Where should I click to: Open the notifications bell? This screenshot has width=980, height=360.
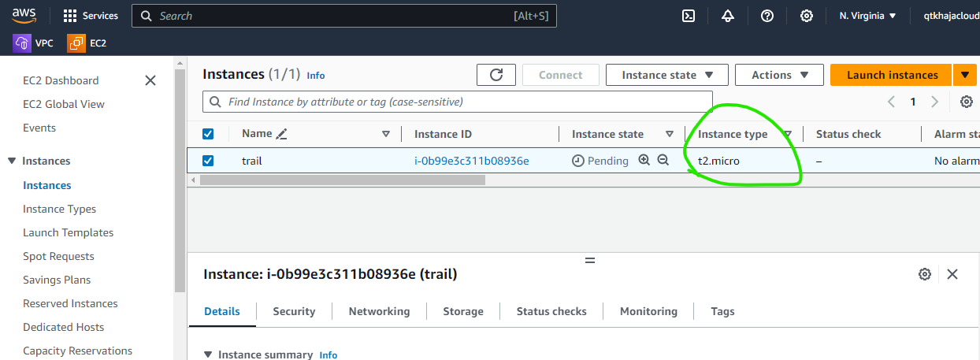(x=727, y=16)
